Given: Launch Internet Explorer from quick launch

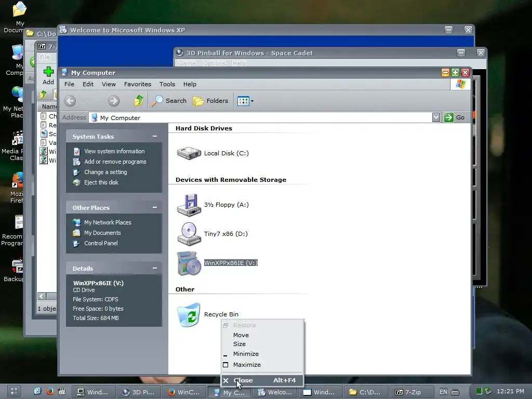Looking at the screenshot, I should [x=37, y=391].
